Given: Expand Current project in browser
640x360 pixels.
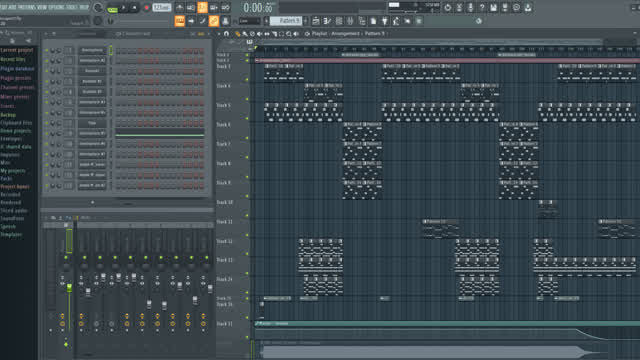Looking at the screenshot, I should coord(17,50).
